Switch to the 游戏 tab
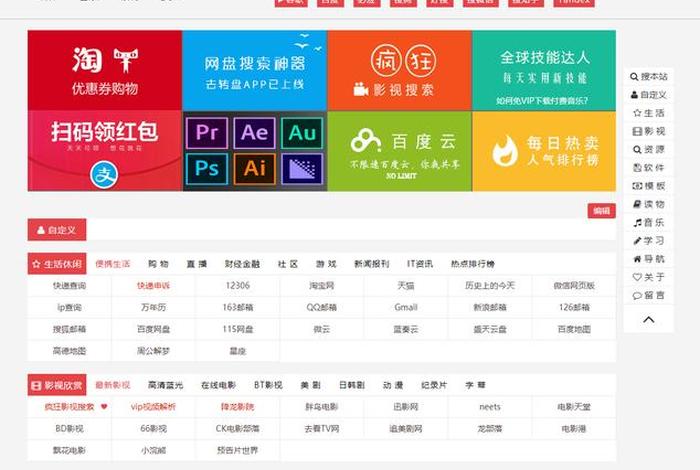Image resolution: width=700 pixels, height=470 pixels. tap(326, 264)
